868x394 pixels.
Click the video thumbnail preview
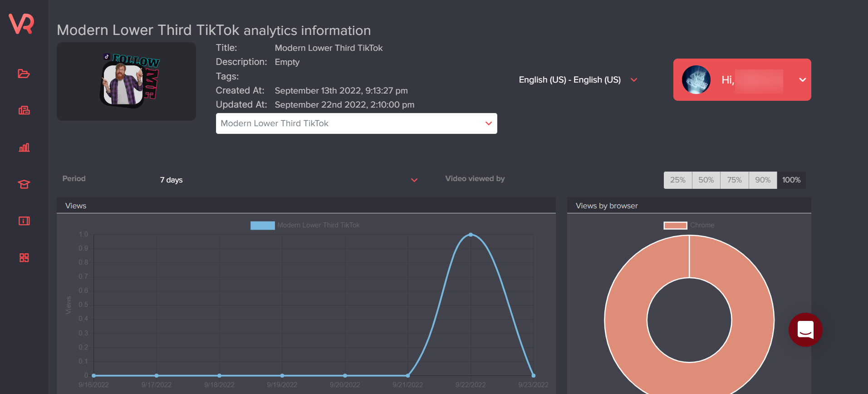[126, 81]
